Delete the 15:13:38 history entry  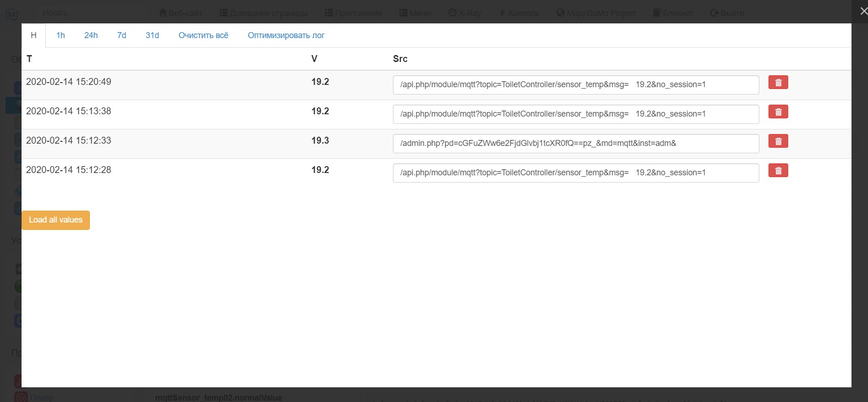[778, 112]
